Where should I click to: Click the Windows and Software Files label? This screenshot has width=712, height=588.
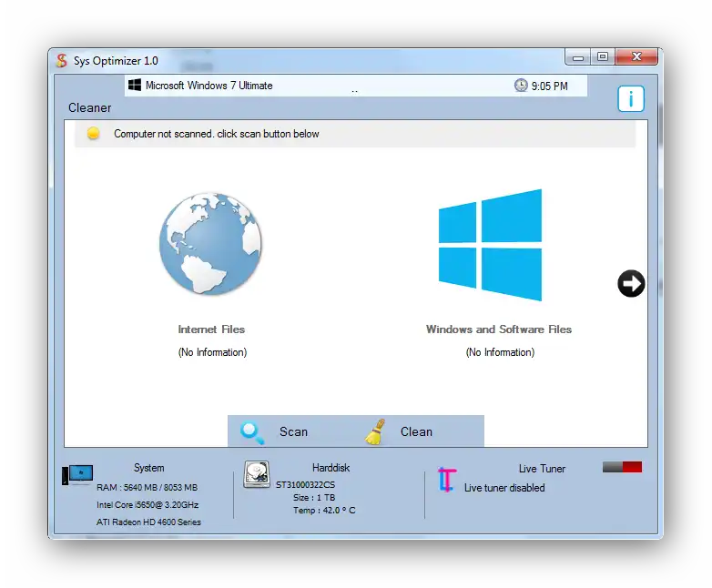499,329
